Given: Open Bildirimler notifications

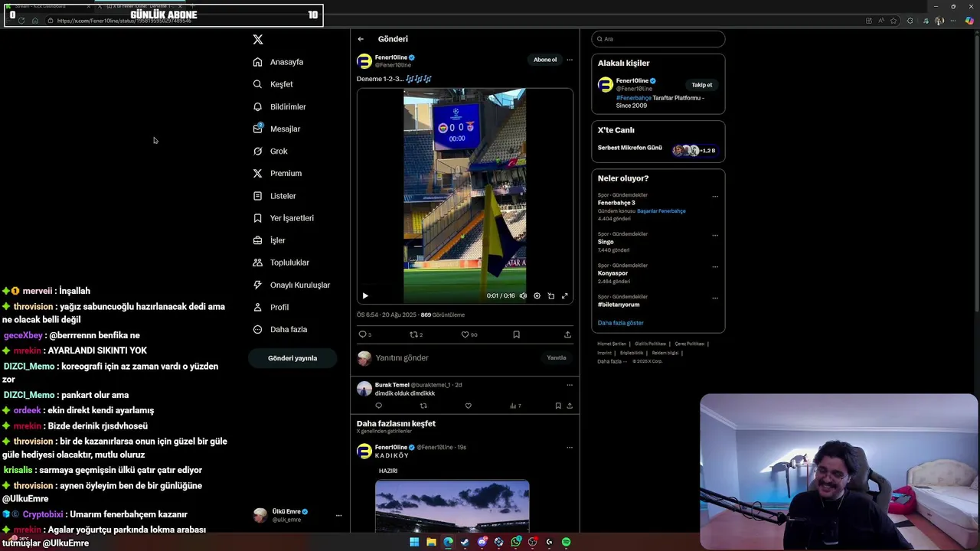Looking at the screenshot, I should click(279, 106).
